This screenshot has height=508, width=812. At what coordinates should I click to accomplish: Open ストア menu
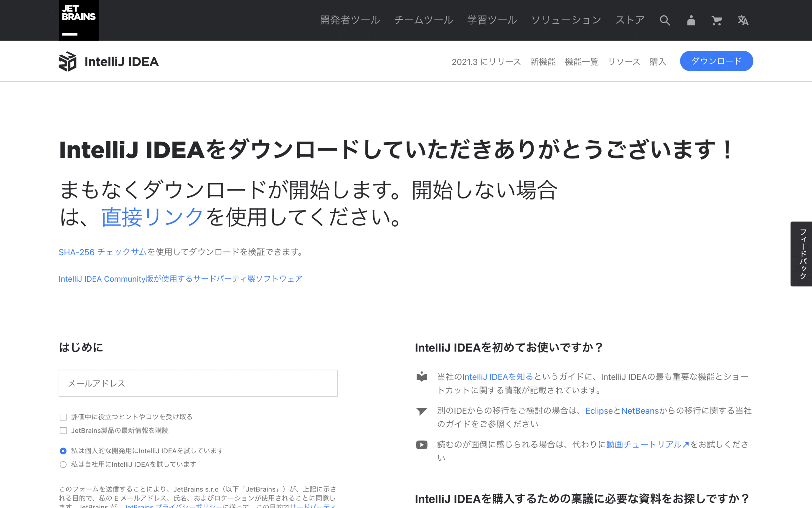[630, 20]
